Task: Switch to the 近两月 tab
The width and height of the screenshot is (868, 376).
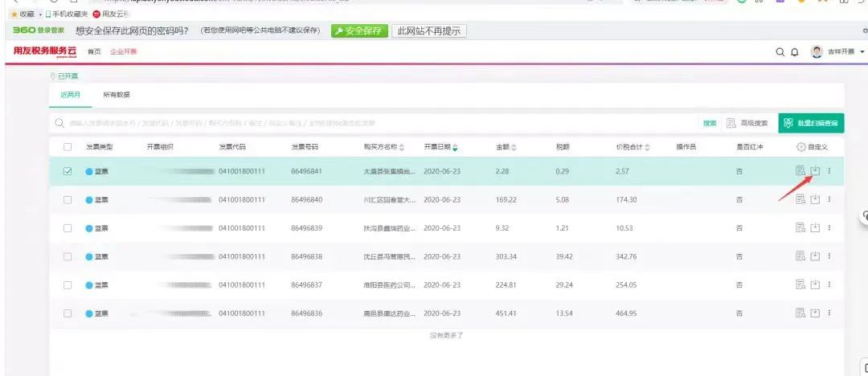Action: [x=71, y=95]
